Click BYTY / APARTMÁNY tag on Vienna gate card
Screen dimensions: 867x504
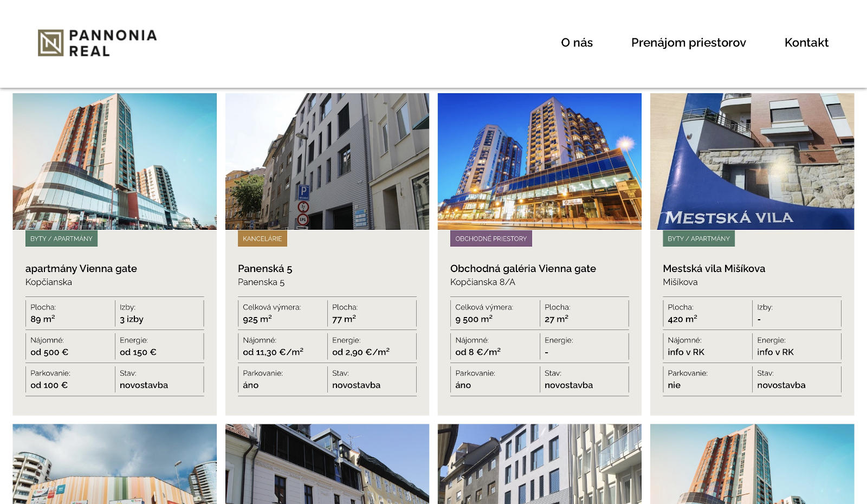pyautogui.click(x=61, y=238)
